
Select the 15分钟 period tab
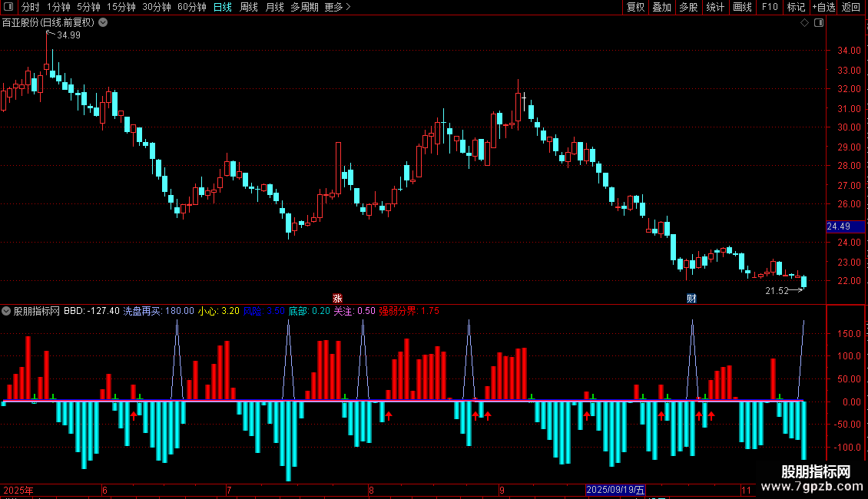[x=121, y=7]
